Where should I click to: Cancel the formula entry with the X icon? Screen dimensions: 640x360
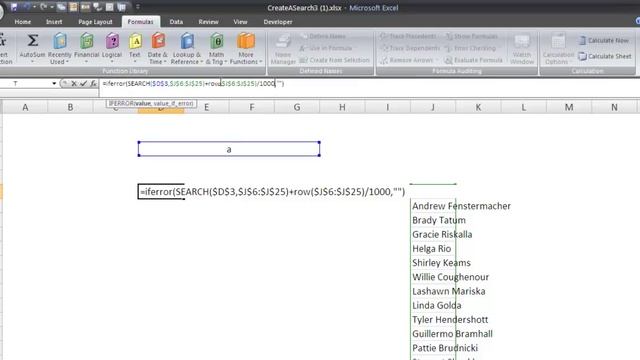coord(74,84)
